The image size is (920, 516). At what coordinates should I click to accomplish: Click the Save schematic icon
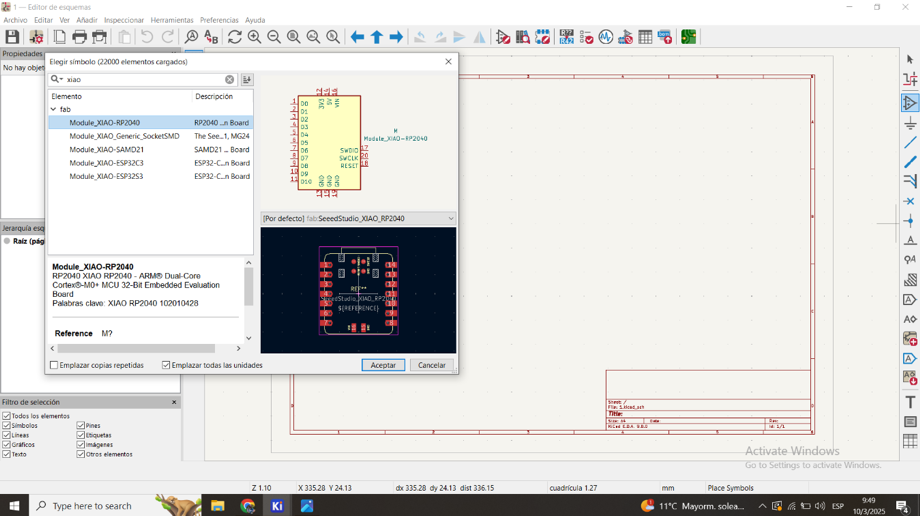tap(12, 37)
